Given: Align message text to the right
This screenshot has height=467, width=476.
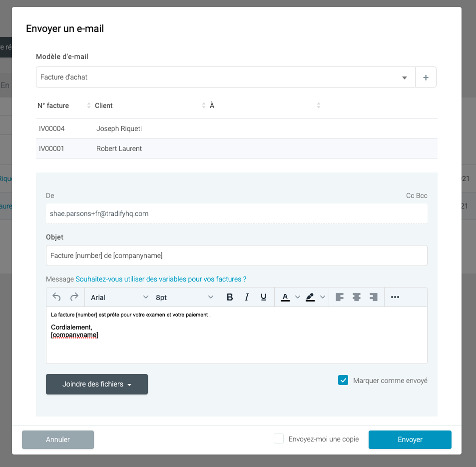Looking at the screenshot, I should point(374,297).
